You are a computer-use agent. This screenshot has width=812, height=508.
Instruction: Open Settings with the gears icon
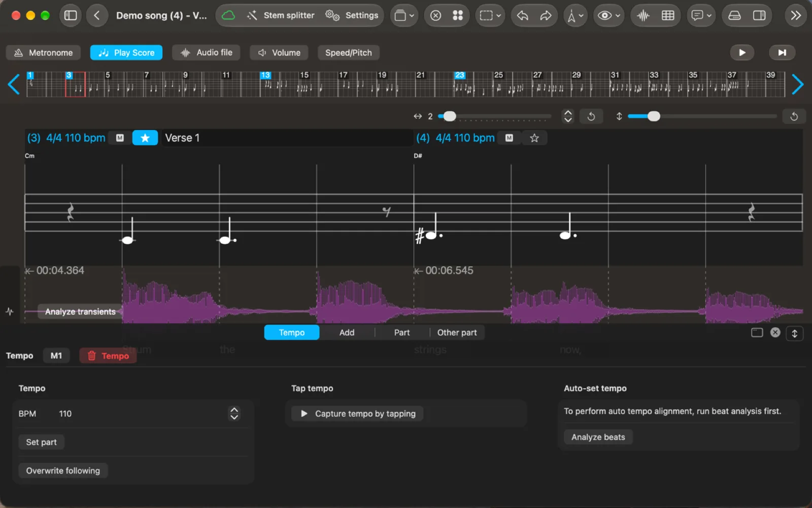coord(352,15)
